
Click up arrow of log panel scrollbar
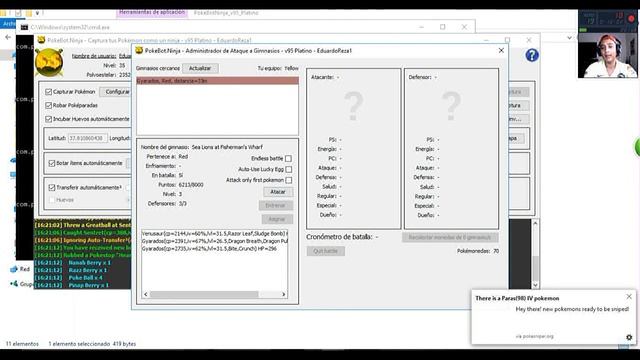click(536, 223)
